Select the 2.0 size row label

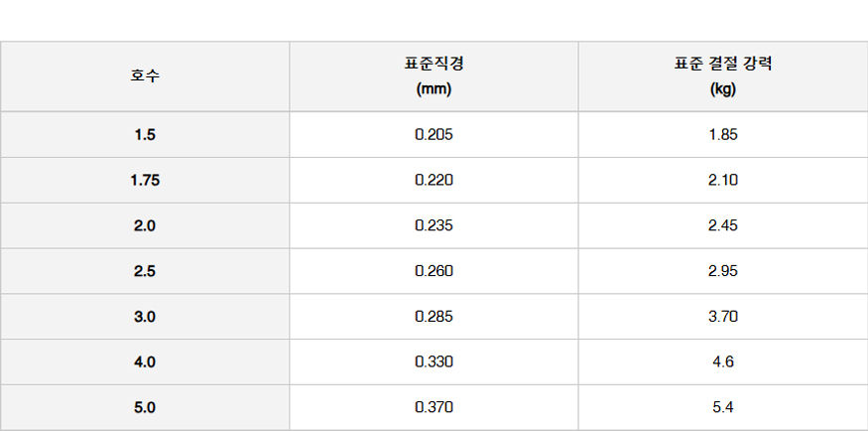coord(145,225)
